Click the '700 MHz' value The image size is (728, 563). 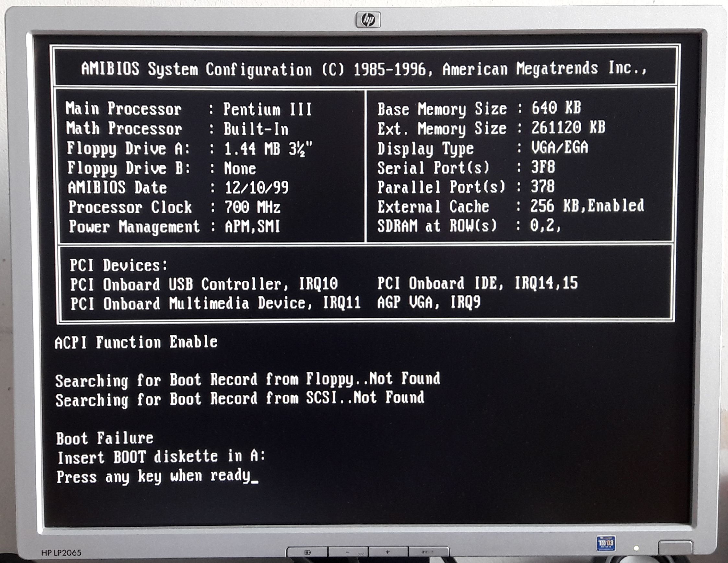(x=253, y=207)
